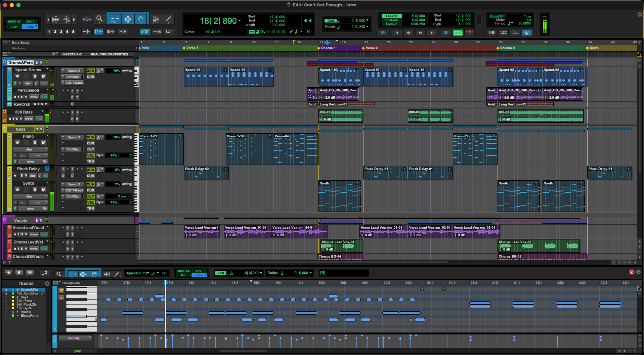Expand the Vocals folder in the Tracks list
The image size is (644, 355).
click(18, 312)
